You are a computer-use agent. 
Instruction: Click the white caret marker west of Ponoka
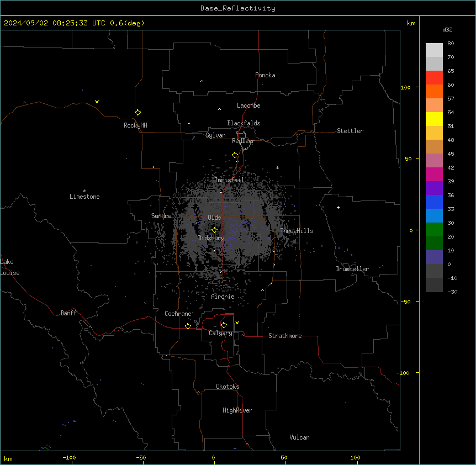coord(202,81)
